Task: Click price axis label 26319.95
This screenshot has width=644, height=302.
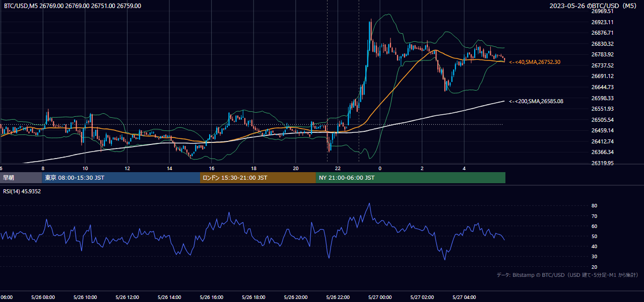Action: [x=602, y=163]
